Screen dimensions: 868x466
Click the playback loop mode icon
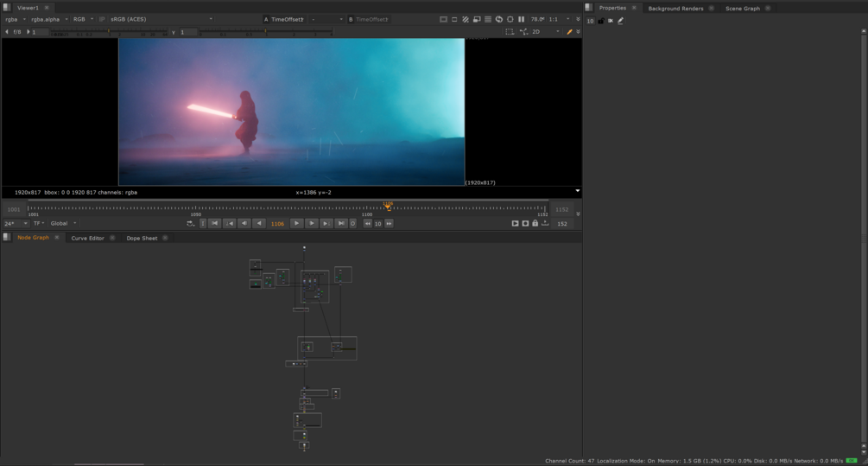point(190,224)
